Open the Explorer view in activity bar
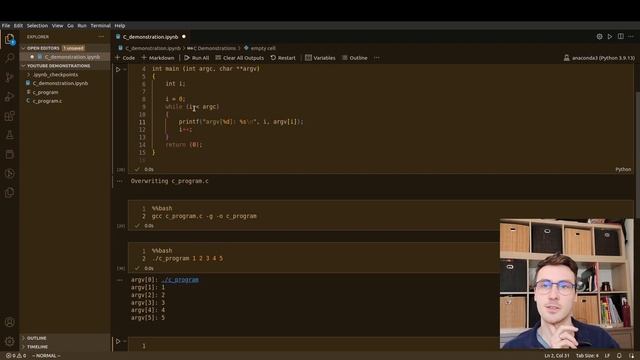640x360 pixels. tap(9, 40)
